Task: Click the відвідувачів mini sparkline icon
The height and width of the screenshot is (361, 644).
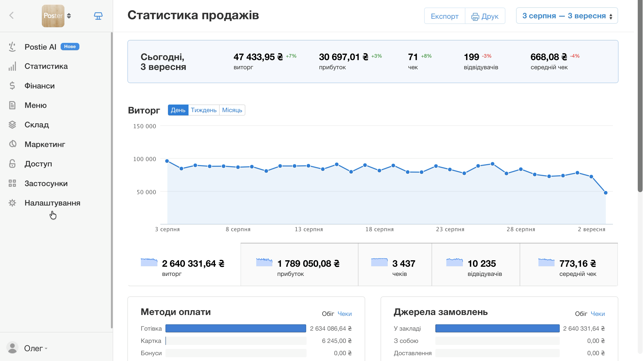Action: click(x=455, y=262)
